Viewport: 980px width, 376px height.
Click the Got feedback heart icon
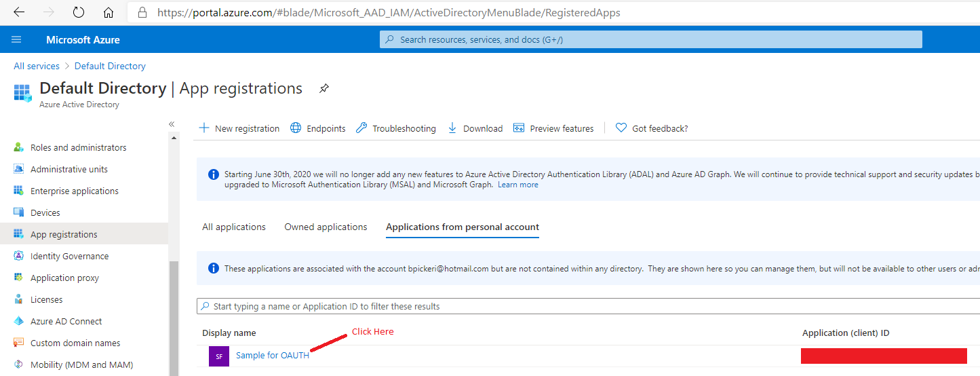point(621,128)
